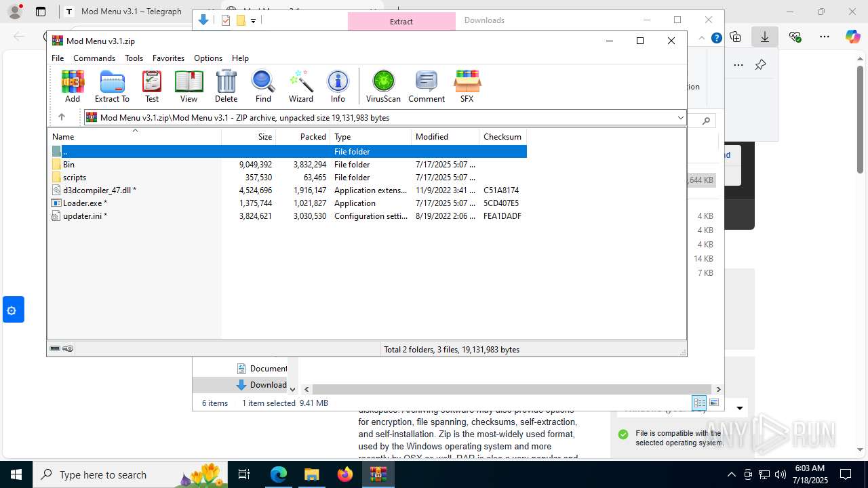Show archive Info
Viewport: 868px width, 488px height.
[x=338, y=86]
